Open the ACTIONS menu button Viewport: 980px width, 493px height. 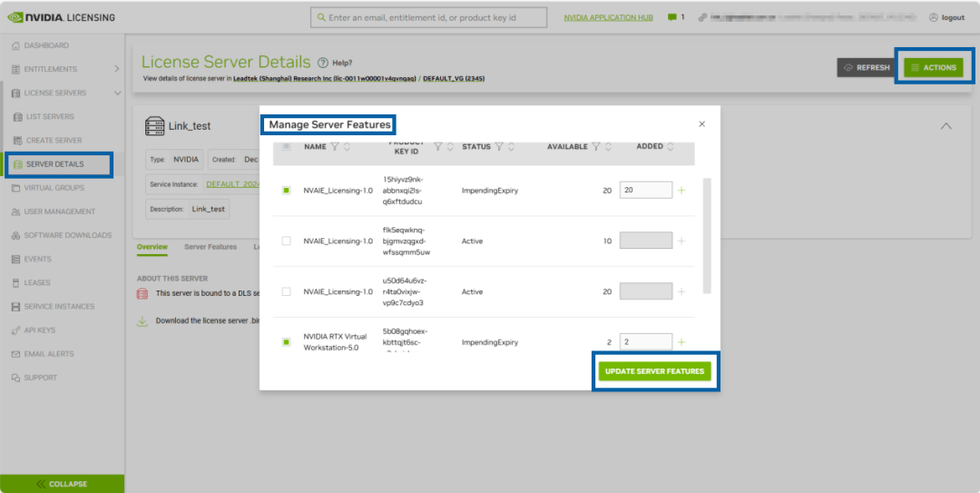pyautogui.click(x=933, y=67)
